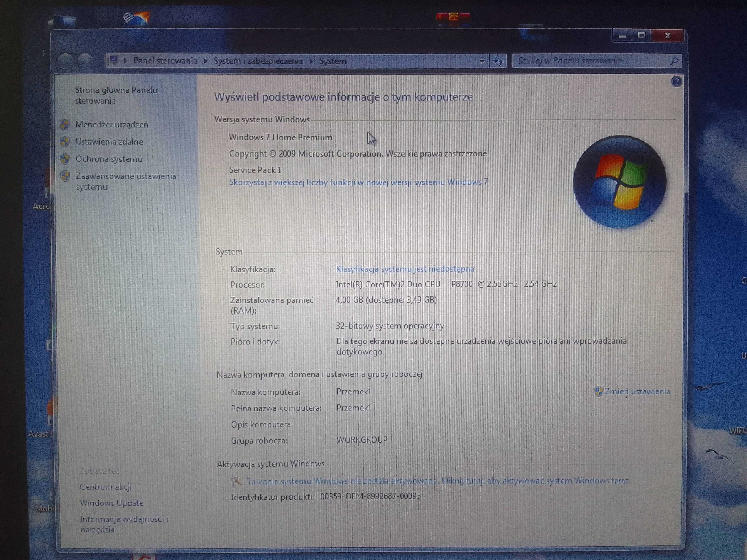Close the System window
This screenshot has width=747, height=560.
(668, 35)
